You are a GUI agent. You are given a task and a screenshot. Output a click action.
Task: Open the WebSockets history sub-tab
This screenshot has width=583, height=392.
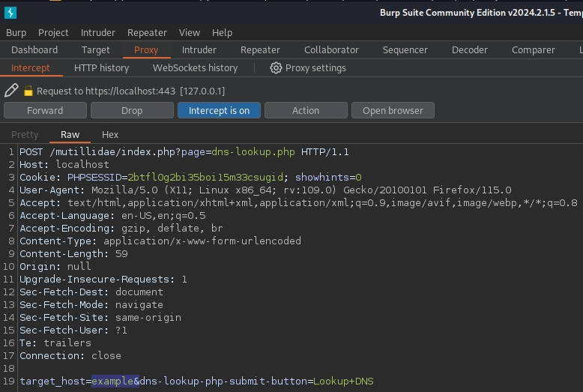point(195,68)
